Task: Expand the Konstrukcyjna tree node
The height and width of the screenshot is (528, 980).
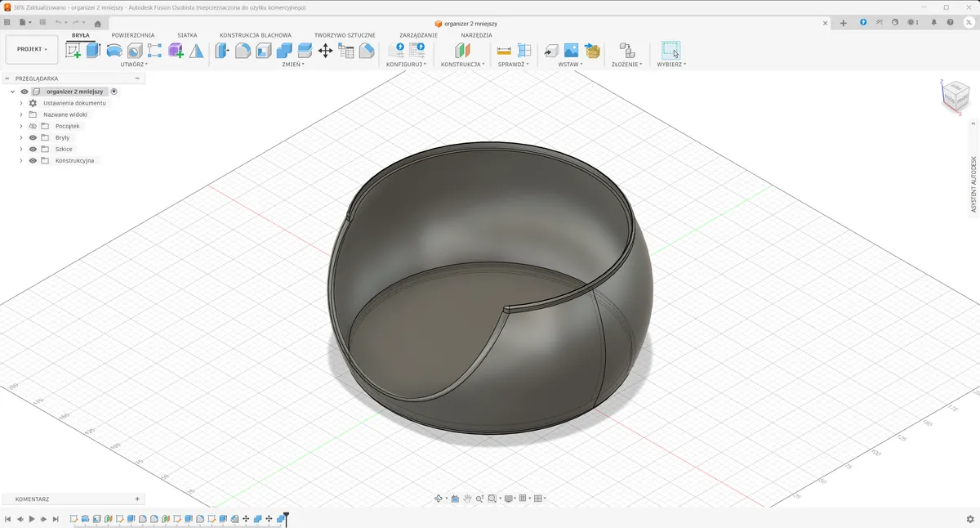Action: (x=21, y=161)
